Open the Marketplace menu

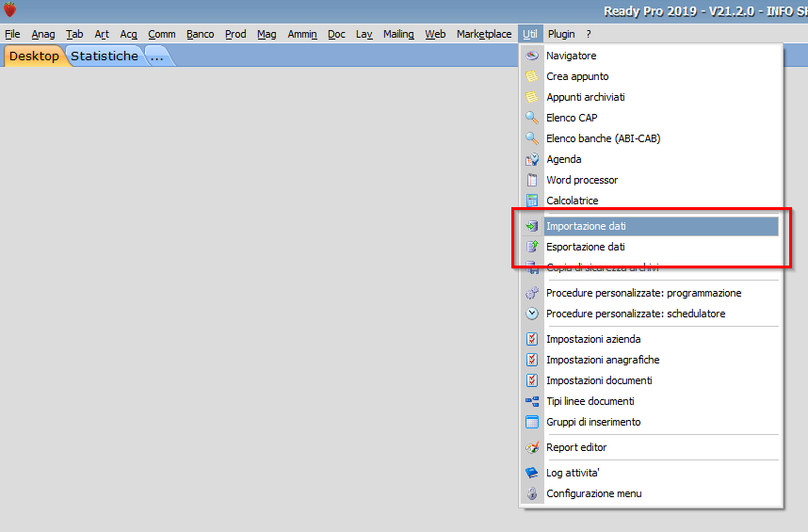click(x=484, y=34)
